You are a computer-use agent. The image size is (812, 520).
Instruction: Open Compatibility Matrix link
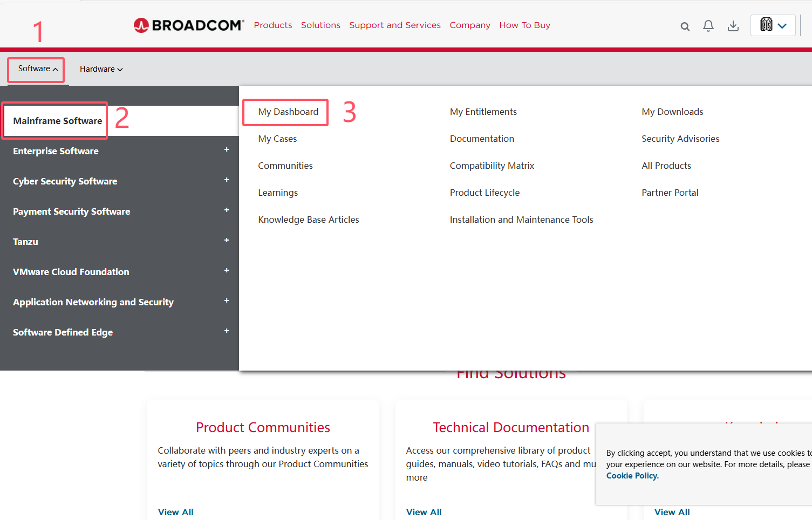click(x=492, y=166)
